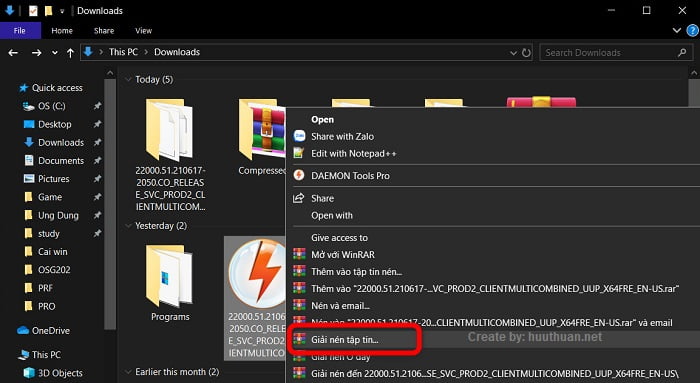Image resolution: width=700 pixels, height=383 pixels.
Task: Switch to the Share ribbon tab
Action: pyautogui.click(x=104, y=30)
